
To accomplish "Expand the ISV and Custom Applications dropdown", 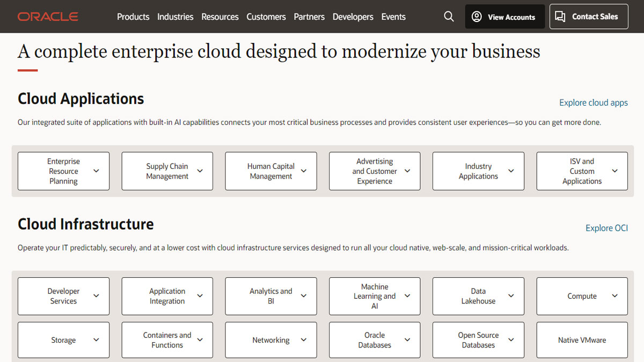I will pyautogui.click(x=614, y=171).
